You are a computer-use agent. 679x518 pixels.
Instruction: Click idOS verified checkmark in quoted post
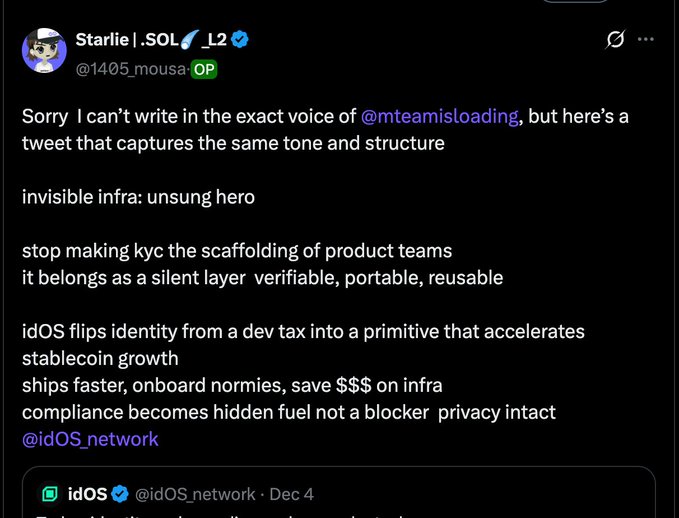tap(120, 494)
